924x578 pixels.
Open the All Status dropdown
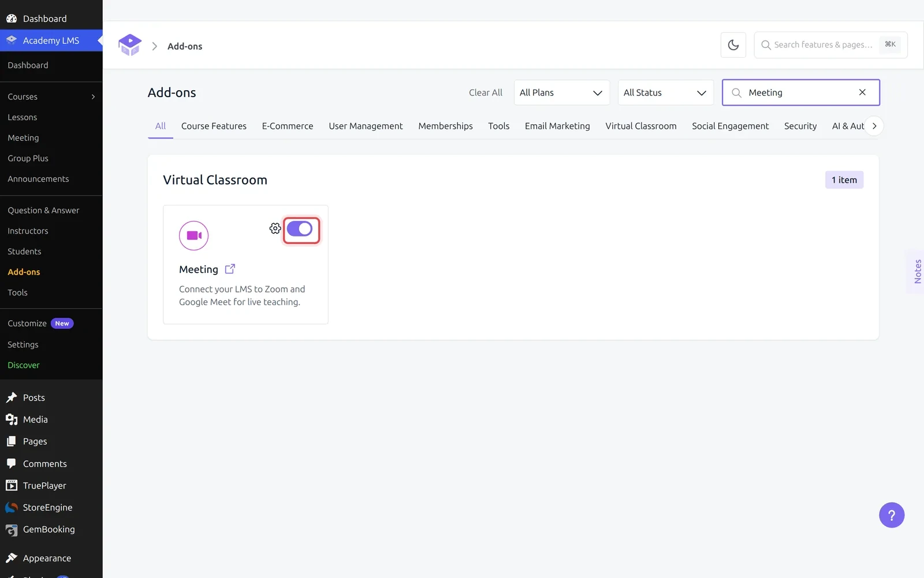(x=666, y=92)
